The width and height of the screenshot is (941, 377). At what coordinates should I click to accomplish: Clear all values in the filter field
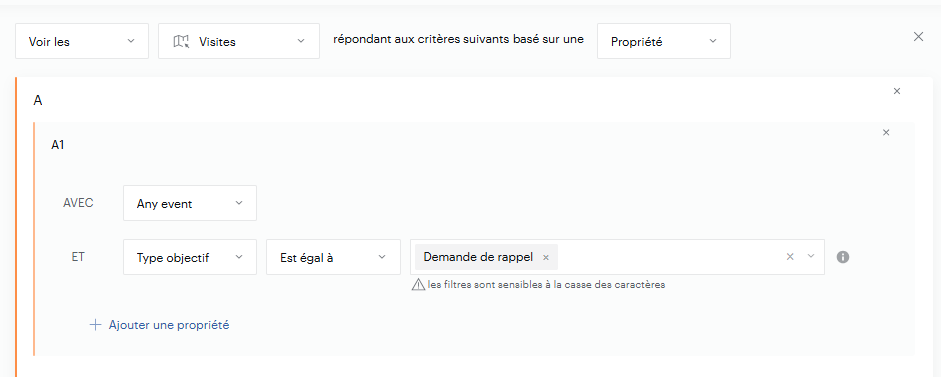pos(790,256)
